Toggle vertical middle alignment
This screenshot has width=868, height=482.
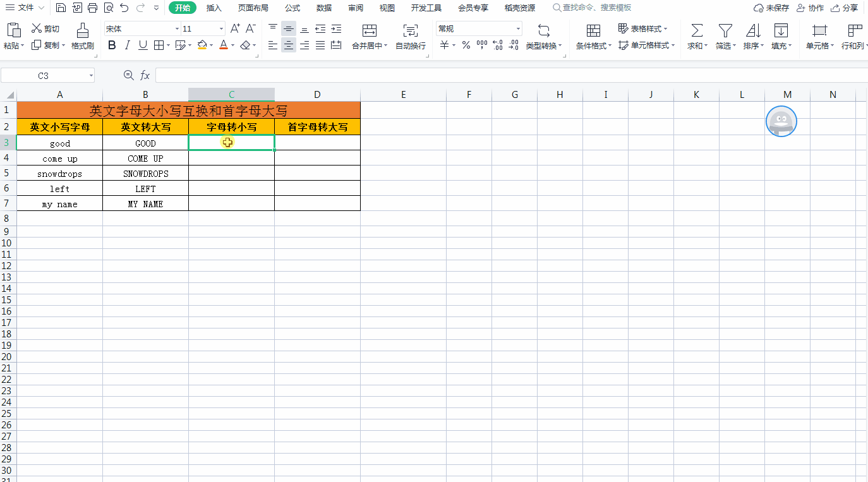289,29
